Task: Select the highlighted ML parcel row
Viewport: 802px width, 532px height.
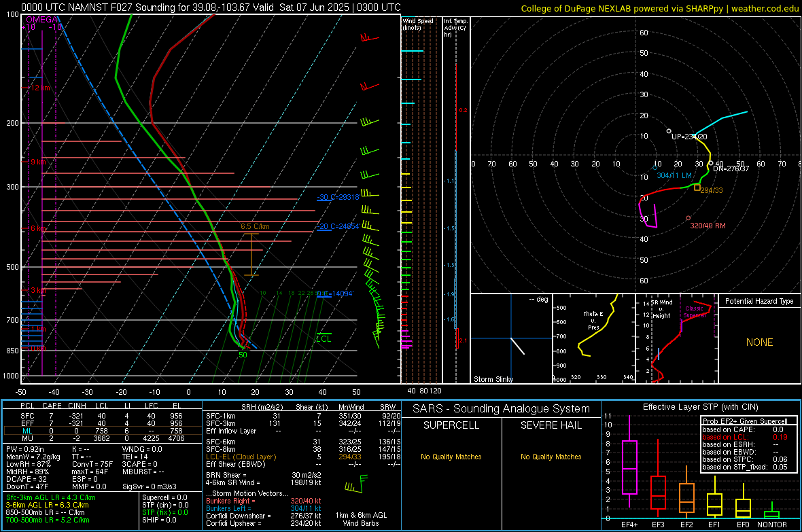Action: [x=103, y=431]
